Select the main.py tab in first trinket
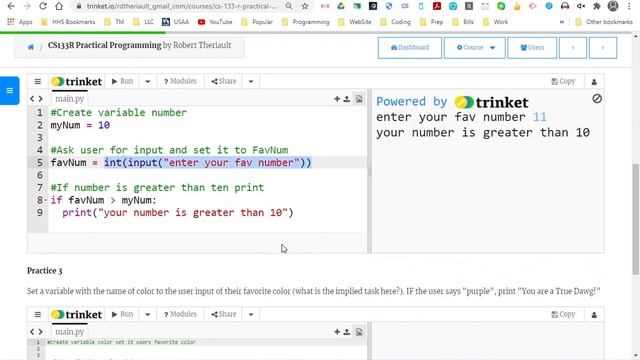640x360 pixels. coord(69,99)
